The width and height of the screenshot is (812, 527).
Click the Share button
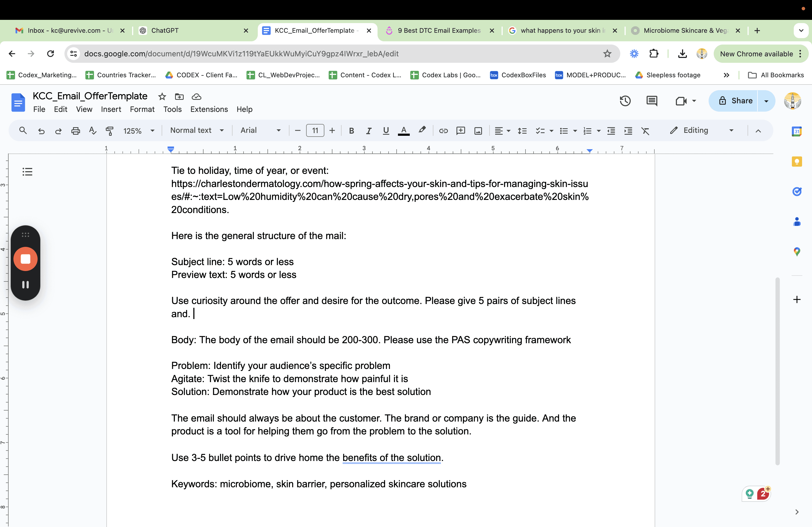(734, 101)
